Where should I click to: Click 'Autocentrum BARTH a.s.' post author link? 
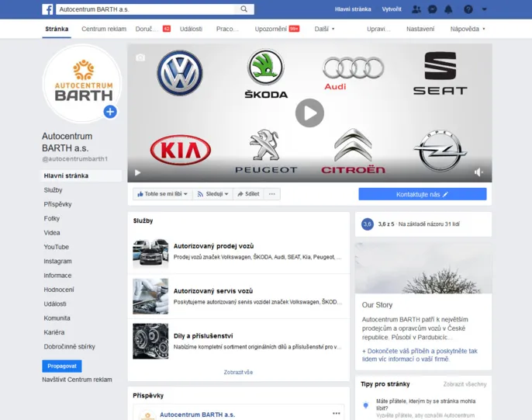(x=197, y=415)
